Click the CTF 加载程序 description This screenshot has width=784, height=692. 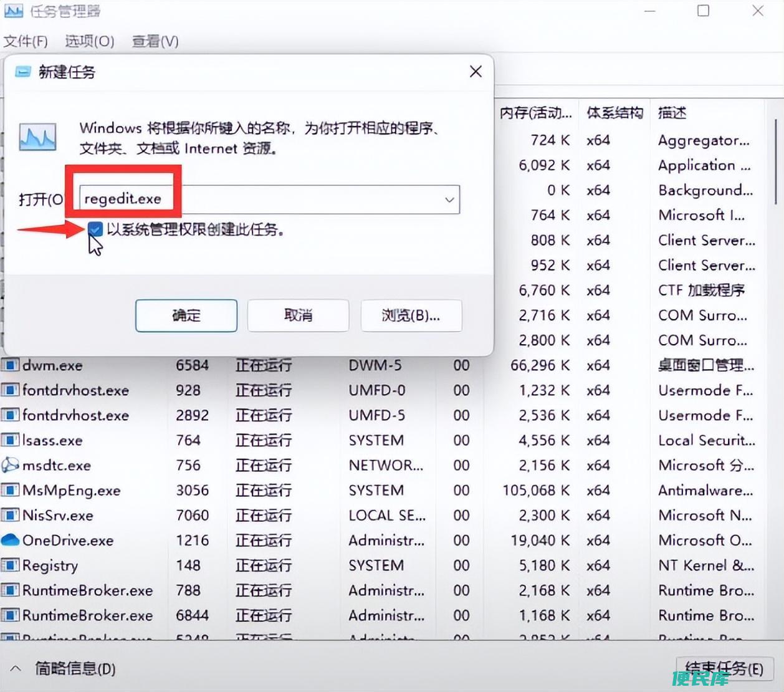[702, 290]
